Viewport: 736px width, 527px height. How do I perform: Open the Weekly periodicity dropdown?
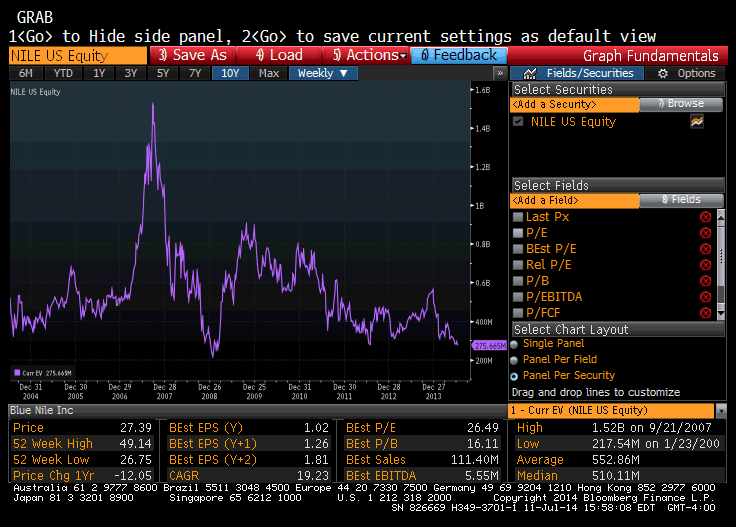click(x=323, y=73)
